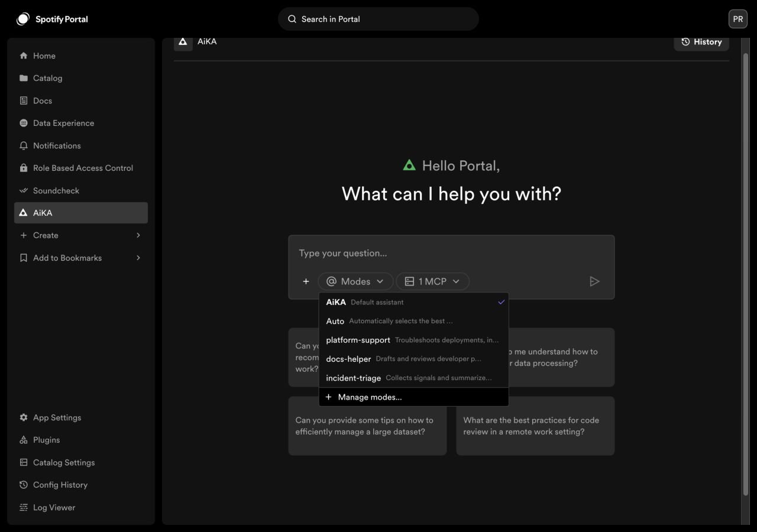Open the Catalog page
Viewport: 757px width, 532px height.
tap(81, 78)
